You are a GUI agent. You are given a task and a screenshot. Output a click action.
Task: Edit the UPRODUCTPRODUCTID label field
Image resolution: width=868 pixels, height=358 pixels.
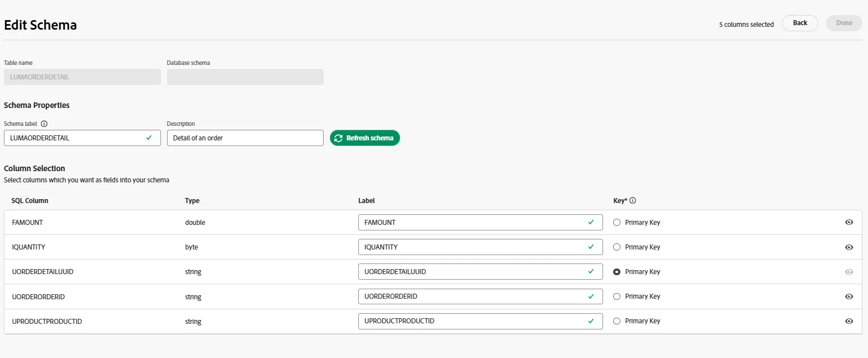tap(481, 321)
